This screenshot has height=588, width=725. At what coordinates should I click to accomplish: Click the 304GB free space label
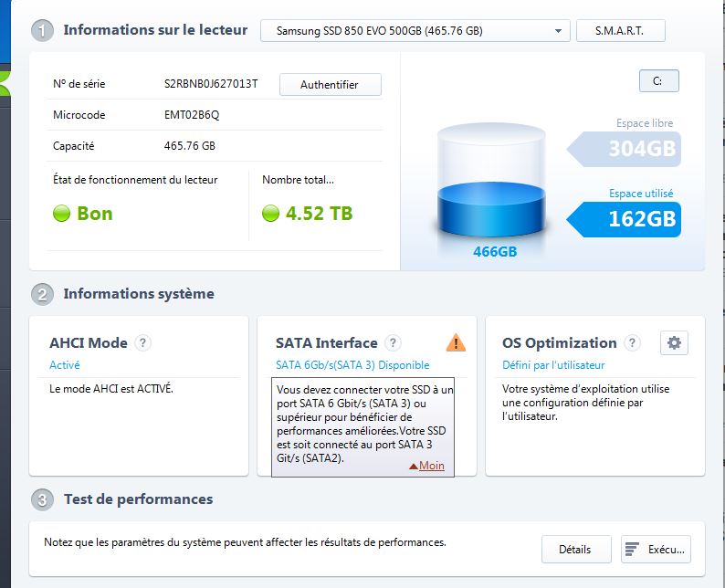click(625, 149)
